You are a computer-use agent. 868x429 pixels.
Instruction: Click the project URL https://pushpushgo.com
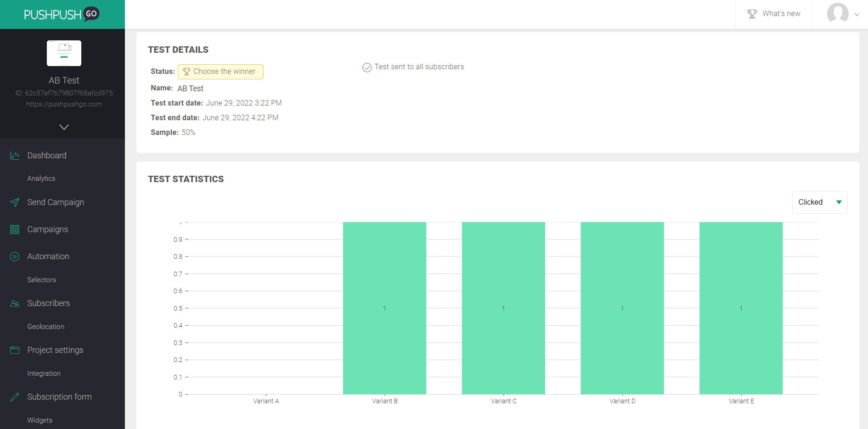pyautogui.click(x=64, y=104)
